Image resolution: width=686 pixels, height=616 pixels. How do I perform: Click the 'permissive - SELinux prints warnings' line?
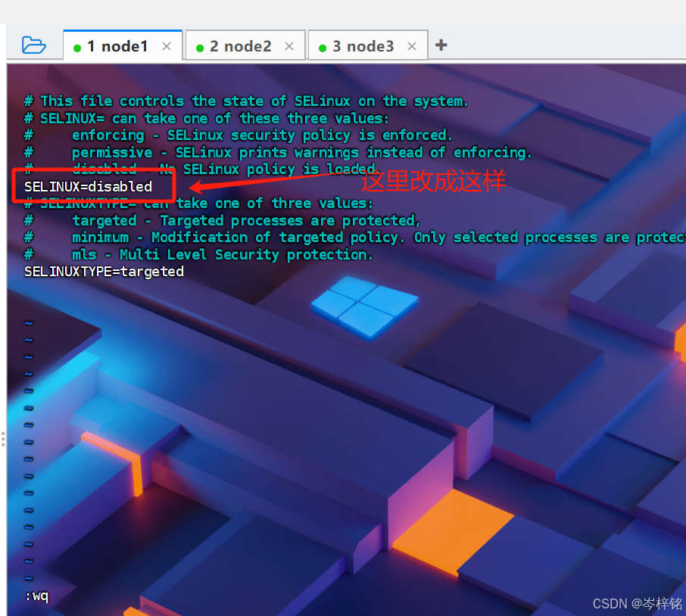pos(278,153)
